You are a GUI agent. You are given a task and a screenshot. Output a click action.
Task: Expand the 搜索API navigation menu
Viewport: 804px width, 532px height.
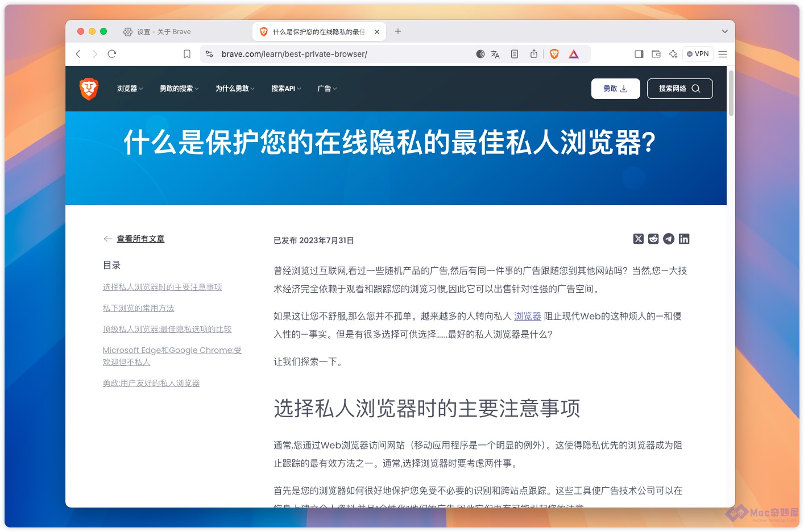coord(287,89)
